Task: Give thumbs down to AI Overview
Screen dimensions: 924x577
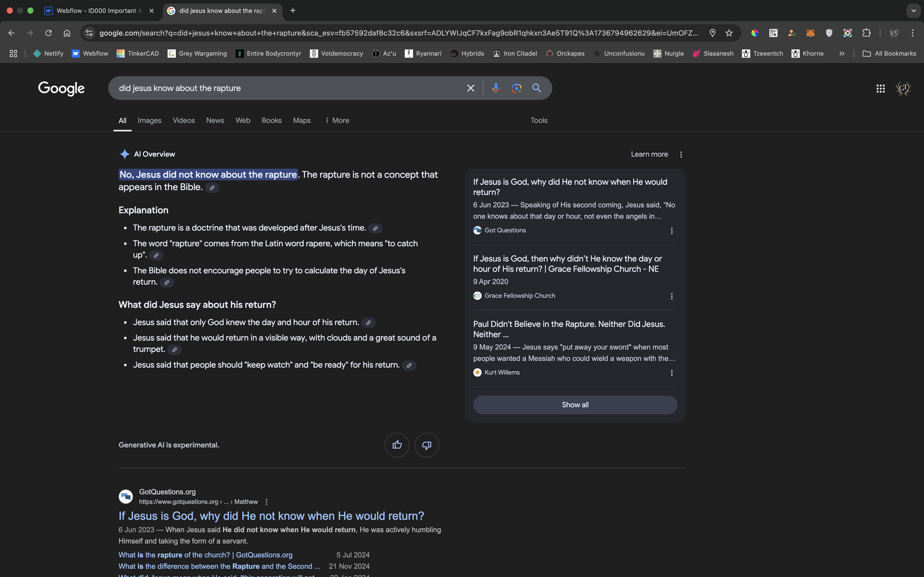Action: pos(426,445)
